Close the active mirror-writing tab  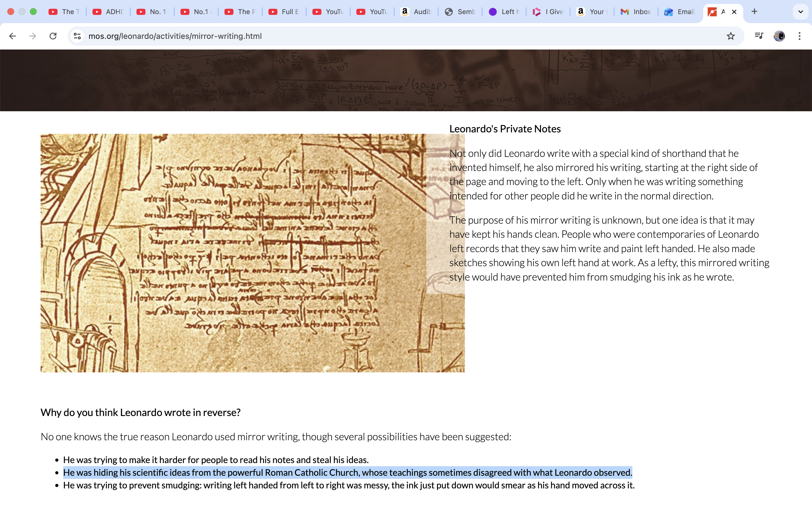point(734,12)
